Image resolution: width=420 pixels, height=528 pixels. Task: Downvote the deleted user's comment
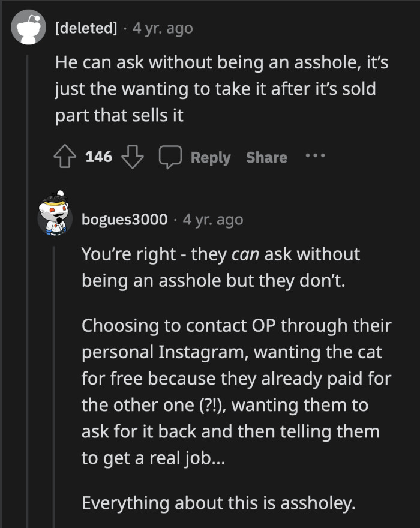132,157
